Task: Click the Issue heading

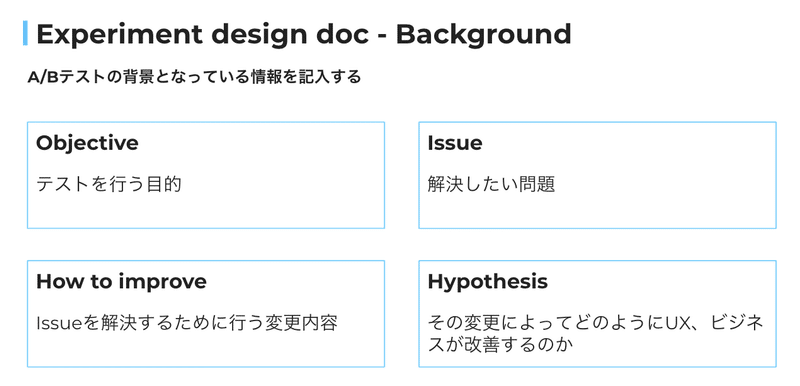Action: click(455, 143)
